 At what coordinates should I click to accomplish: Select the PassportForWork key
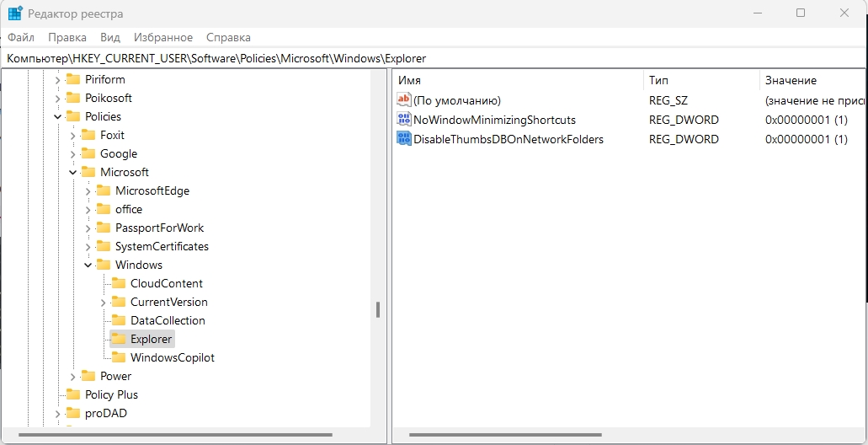[x=159, y=228]
